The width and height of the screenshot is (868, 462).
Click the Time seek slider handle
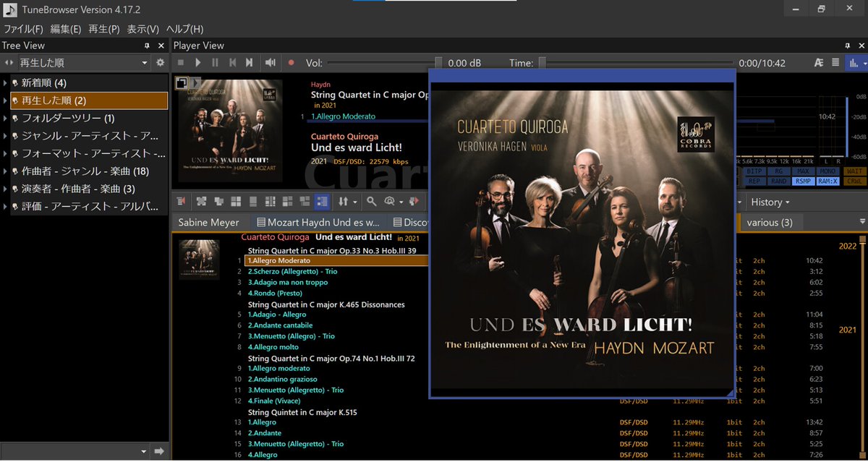pyautogui.click(x=542, y=63)
